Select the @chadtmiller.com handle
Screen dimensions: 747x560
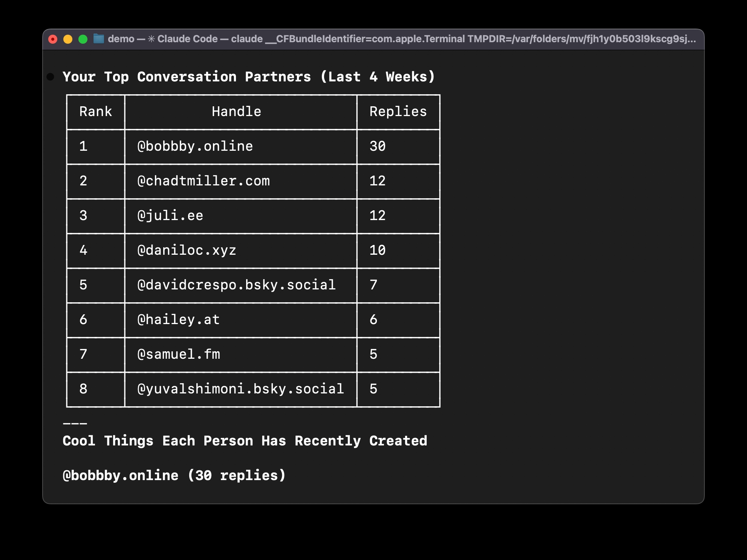(x=204, y=181)
